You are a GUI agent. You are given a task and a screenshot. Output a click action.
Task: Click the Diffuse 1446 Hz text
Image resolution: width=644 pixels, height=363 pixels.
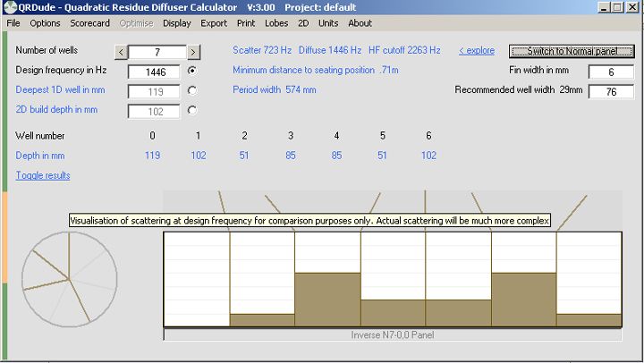330,50
